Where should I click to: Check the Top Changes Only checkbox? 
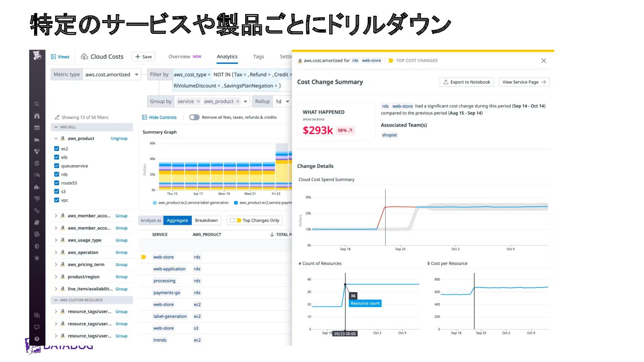tap(232, 220)
